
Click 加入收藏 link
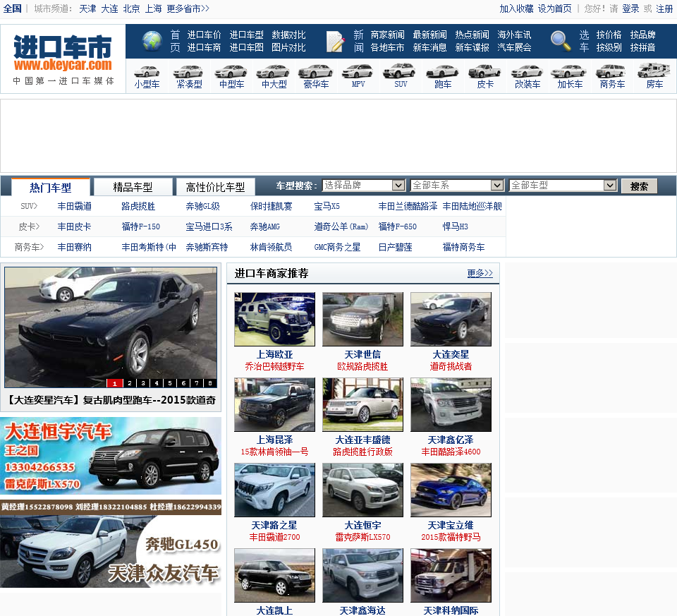point(516,8)
